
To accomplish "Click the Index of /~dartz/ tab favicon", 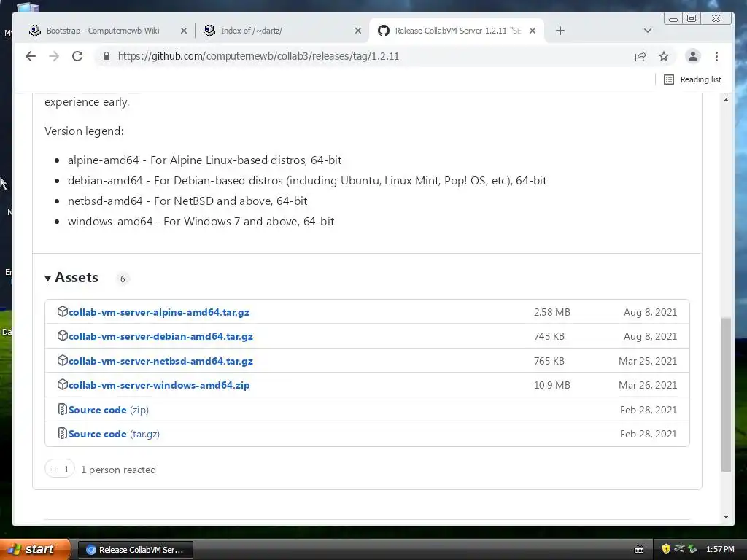I will pyautogui.click(x=209, y=31).
